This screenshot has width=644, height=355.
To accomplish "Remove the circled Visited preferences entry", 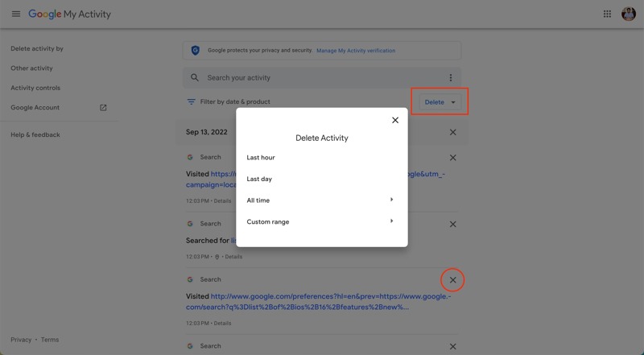I will [452, 280].
